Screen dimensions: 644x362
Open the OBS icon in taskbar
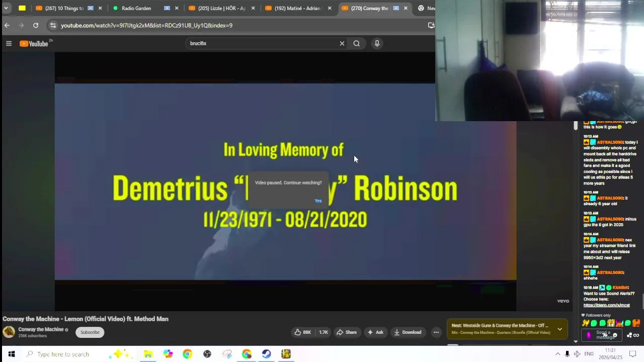click(x=207, y=354)
